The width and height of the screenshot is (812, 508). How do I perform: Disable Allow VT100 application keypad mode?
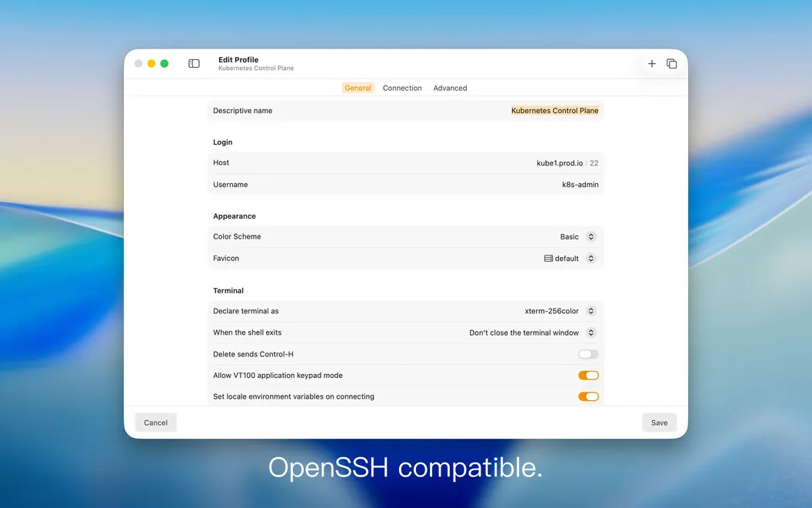tap(588, 376)
